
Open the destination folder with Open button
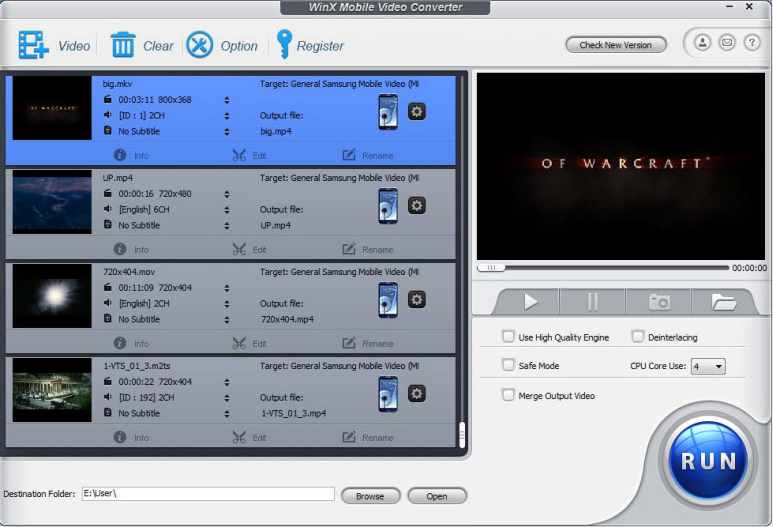click(437, 496)
